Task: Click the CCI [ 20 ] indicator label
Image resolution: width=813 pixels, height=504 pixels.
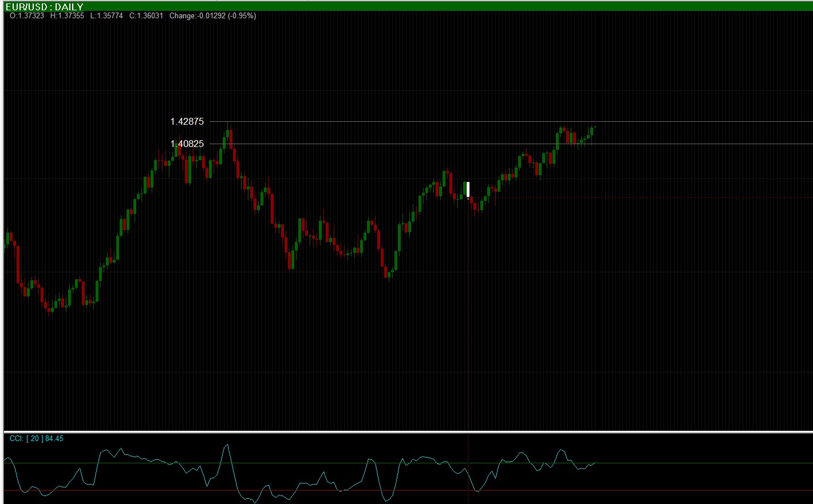Action: (37, 438)
